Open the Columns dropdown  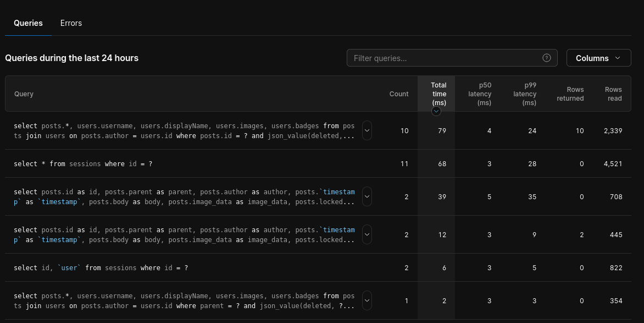[x=598, y=58]
